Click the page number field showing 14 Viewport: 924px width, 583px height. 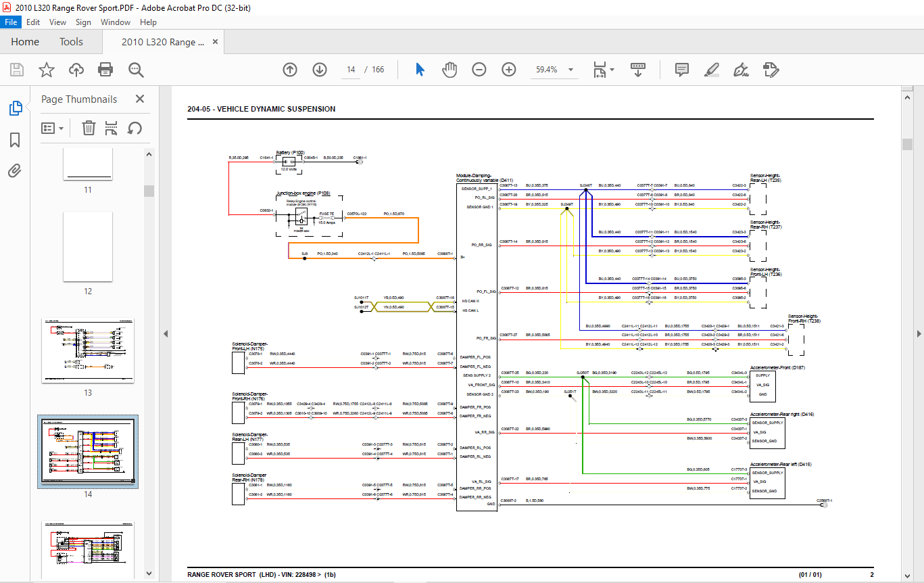point(351,70)
